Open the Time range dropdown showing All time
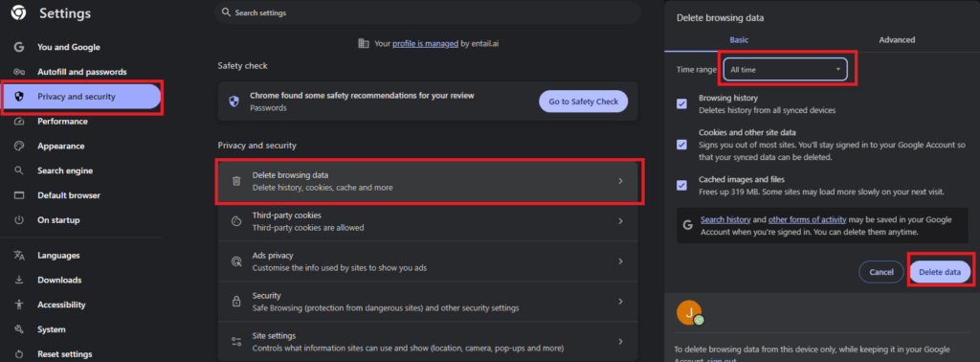Viewport: 980px width, 362px height. coord(786,69)
